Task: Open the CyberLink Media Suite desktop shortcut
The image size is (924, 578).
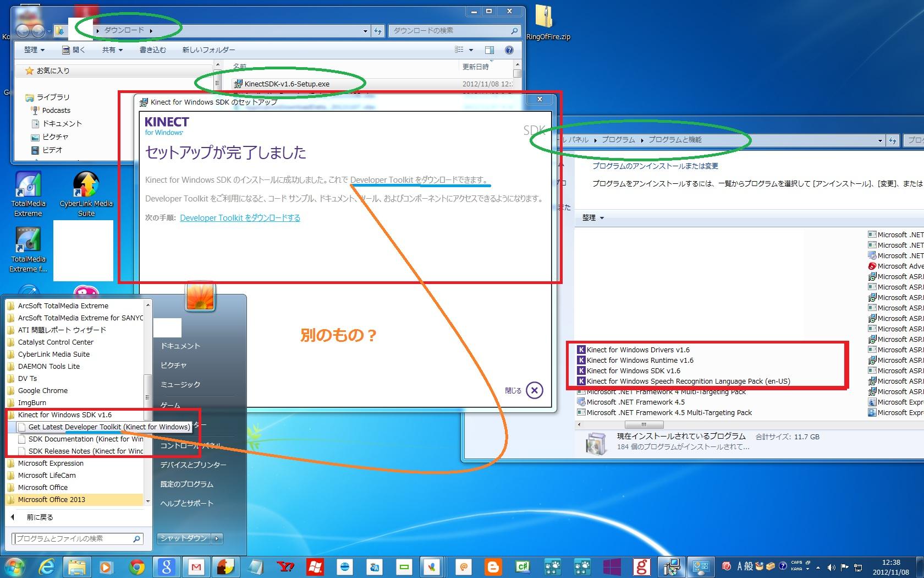Action: point(86,194)
